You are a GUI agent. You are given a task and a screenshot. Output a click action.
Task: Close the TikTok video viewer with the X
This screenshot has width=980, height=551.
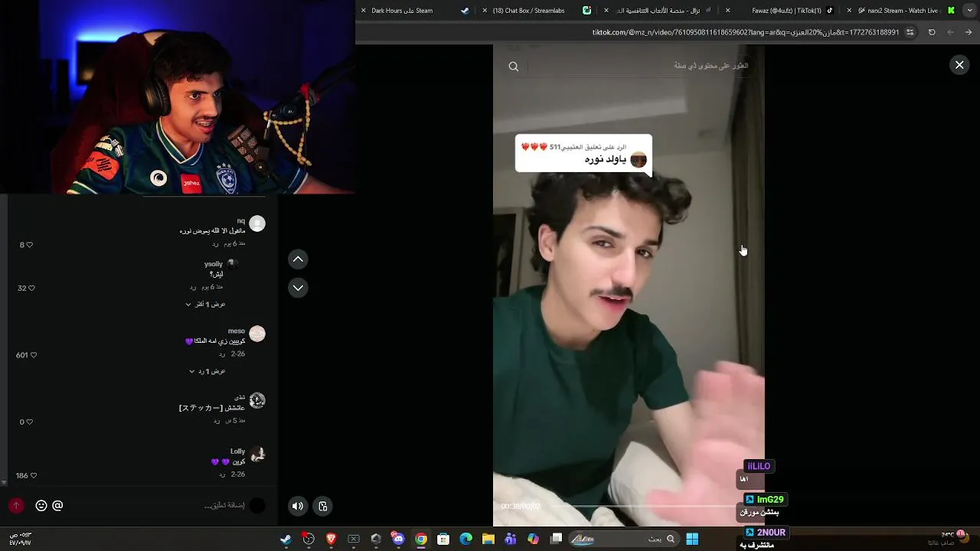tap(959, 65)
